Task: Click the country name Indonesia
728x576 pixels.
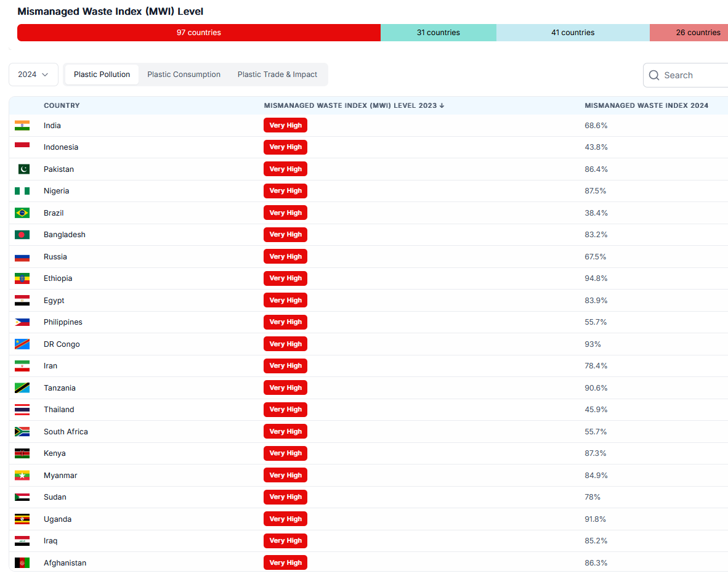Action: tap(61, 147)
